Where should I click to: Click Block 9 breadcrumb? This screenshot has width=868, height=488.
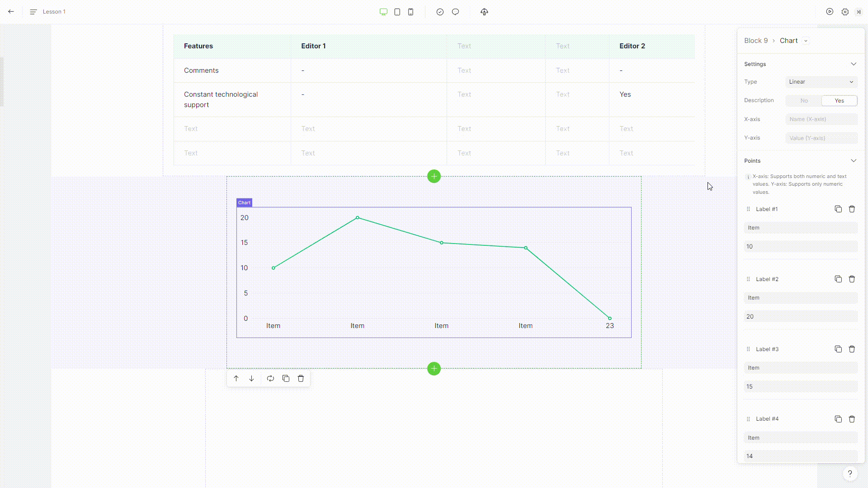tap(756, 41)
